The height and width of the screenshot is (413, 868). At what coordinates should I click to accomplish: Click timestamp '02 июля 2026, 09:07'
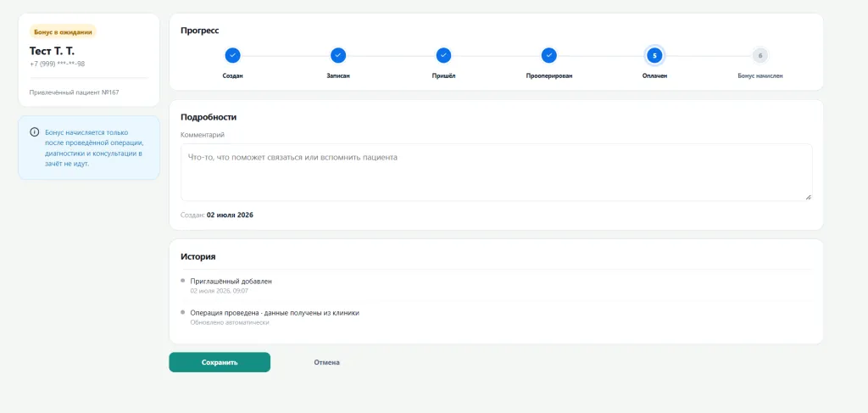click(x=220, y=291)
